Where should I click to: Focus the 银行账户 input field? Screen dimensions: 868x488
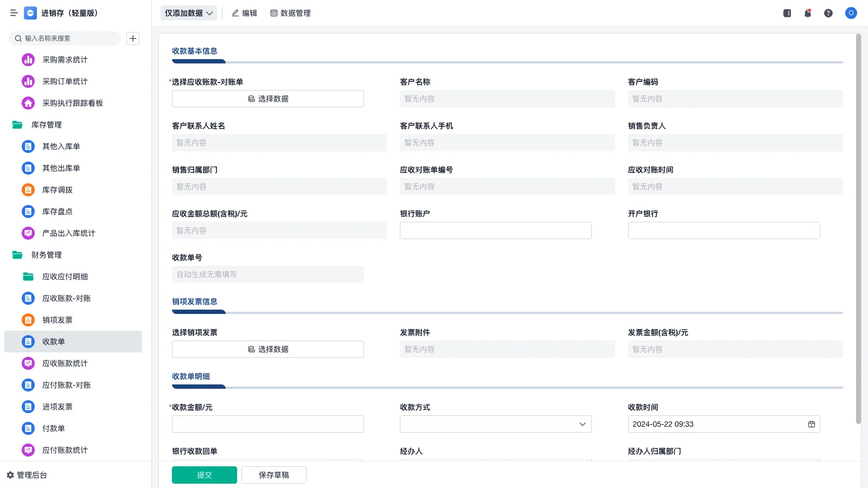[496, 230]
